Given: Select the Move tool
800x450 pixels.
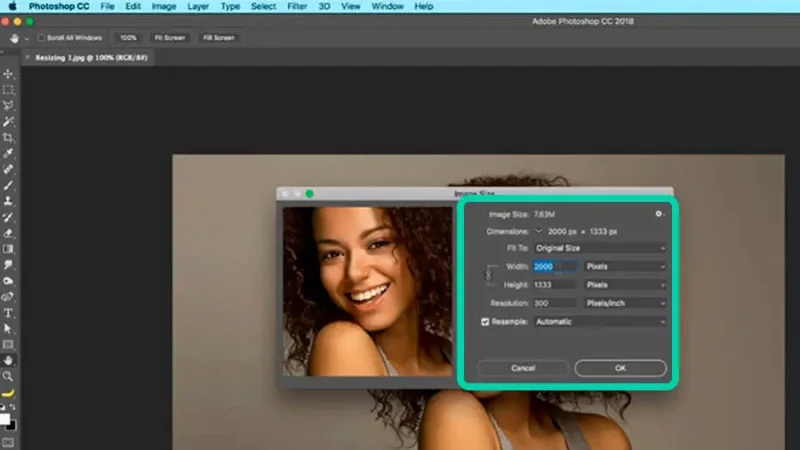Looking at the screenshot, I should tap(8, 74).
